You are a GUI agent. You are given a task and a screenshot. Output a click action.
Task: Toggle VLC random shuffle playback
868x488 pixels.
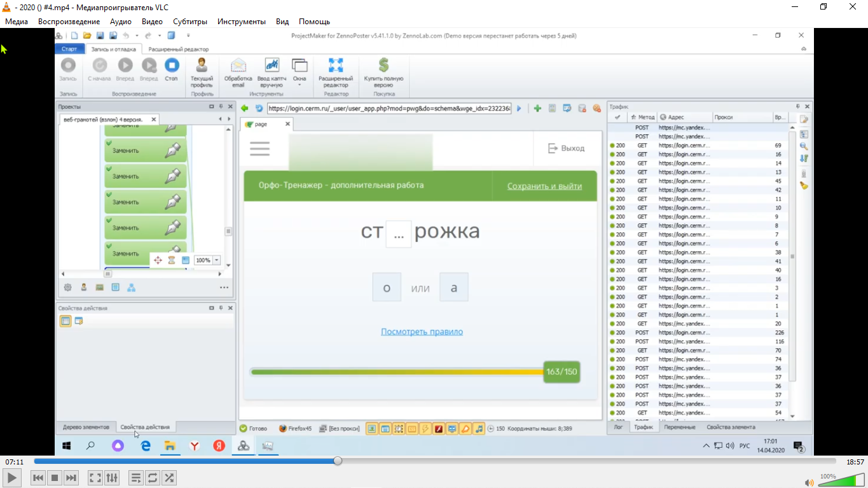[x=169, y=477]
